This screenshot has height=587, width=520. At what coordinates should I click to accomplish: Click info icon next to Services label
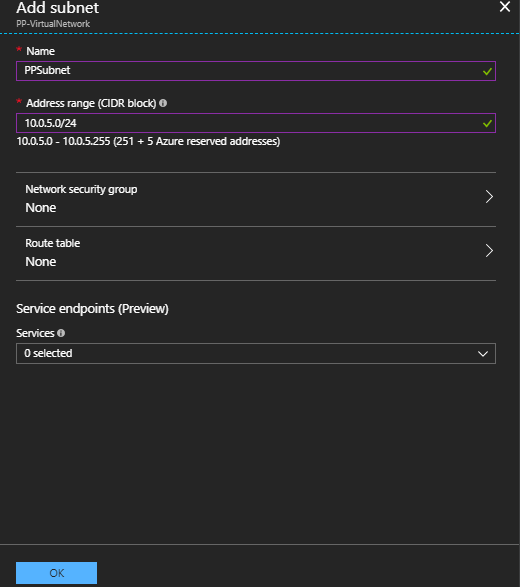tap(61, 333)
